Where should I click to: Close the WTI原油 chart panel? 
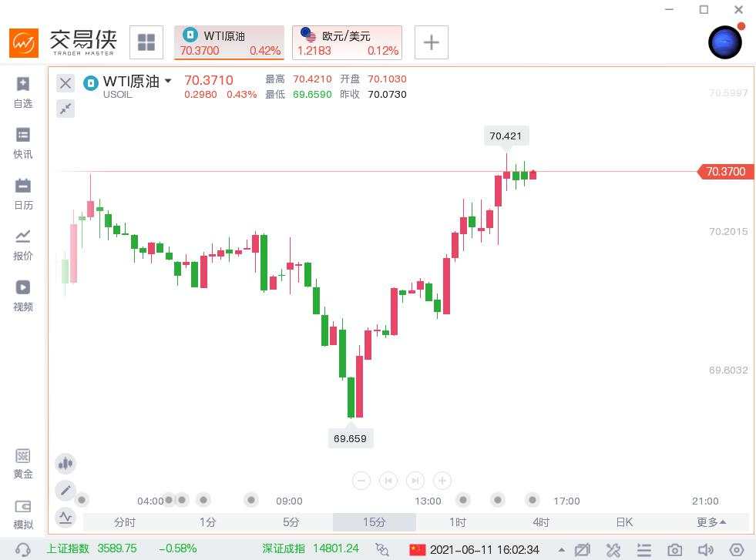point(66,83)
